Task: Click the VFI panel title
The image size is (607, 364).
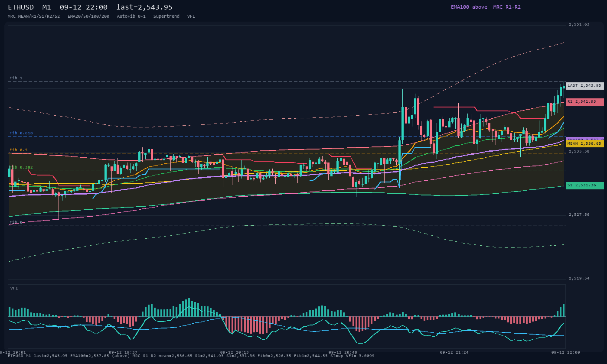Action: click(14, 289)
